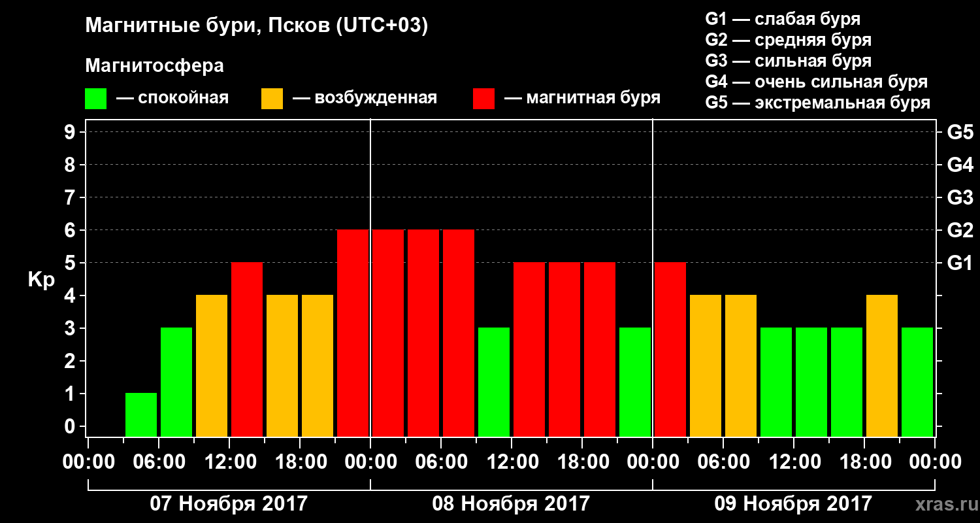
Task: Click the 'Магнитосфера' legend heading
Action: tap(155, 66)
